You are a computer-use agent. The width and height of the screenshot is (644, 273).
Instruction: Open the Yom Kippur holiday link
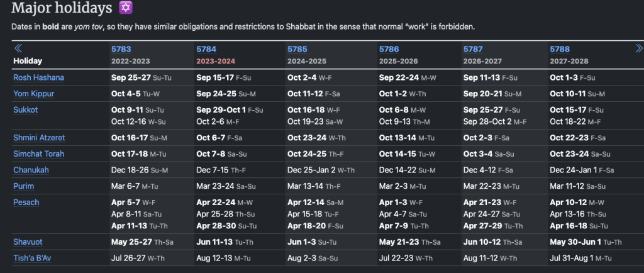[x=33, y=94]
